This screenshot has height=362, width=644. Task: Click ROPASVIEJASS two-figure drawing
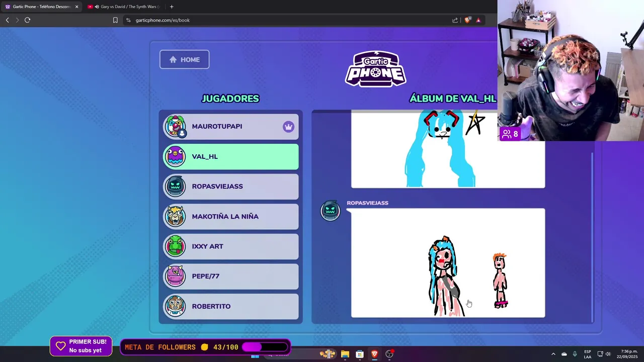(x=448, y=263)
